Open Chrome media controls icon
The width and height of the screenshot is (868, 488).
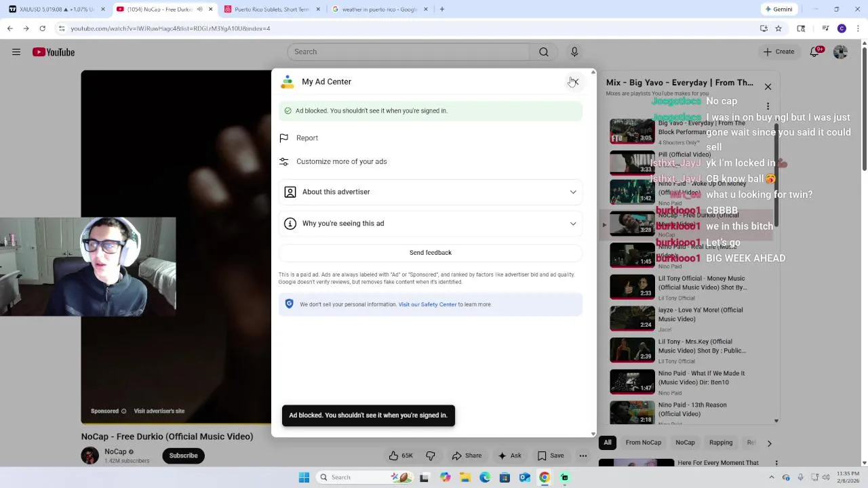825,28
